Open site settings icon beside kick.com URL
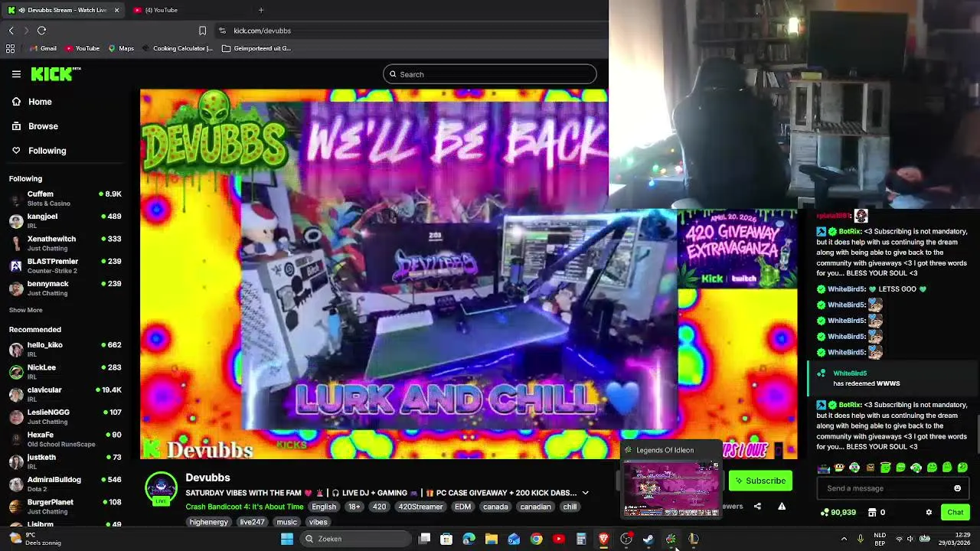Screen dimensions: 980x551 (x=222, y=31)
